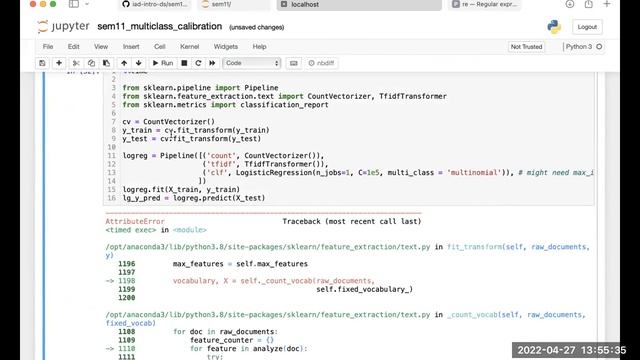Open the Kernel menu
This screenshot has height=360, width=640.
coord(189,47)
